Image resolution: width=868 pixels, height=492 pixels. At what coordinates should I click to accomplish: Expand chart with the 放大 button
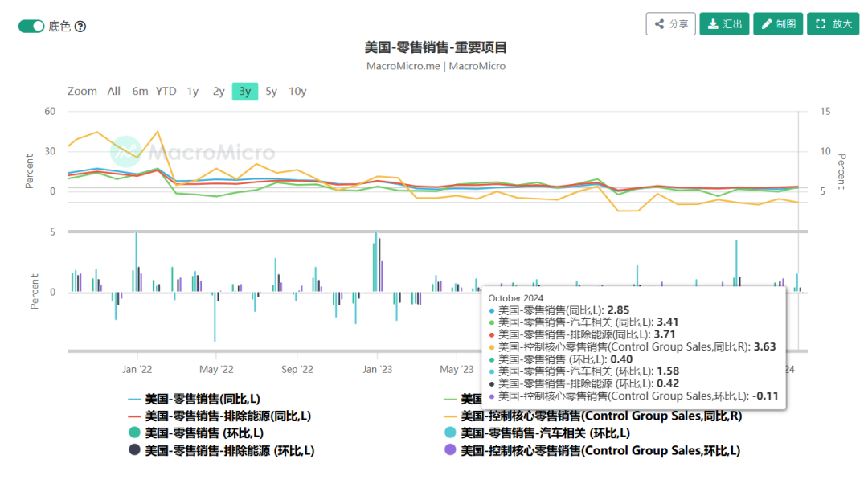pos(833,24)
